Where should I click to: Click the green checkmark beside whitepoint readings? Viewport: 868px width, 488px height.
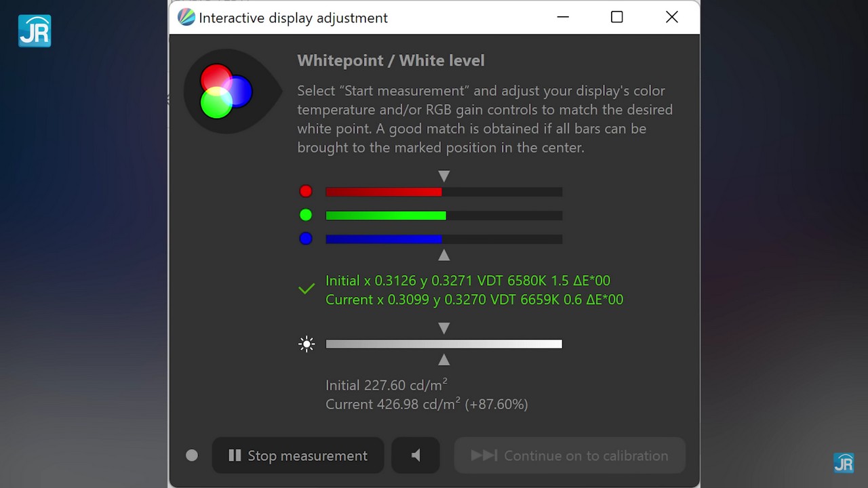tap(307, 289)
